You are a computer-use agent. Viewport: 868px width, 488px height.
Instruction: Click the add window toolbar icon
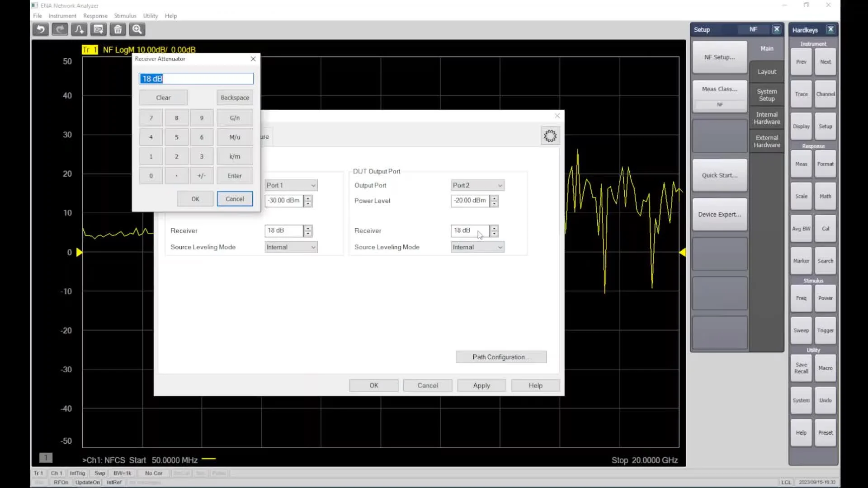click(98, 30)
